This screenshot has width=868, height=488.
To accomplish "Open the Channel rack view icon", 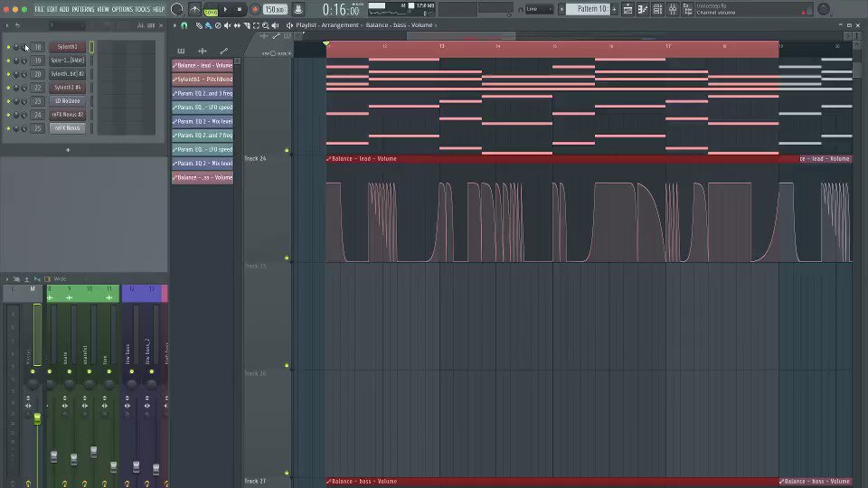I will tap(657, 9).
